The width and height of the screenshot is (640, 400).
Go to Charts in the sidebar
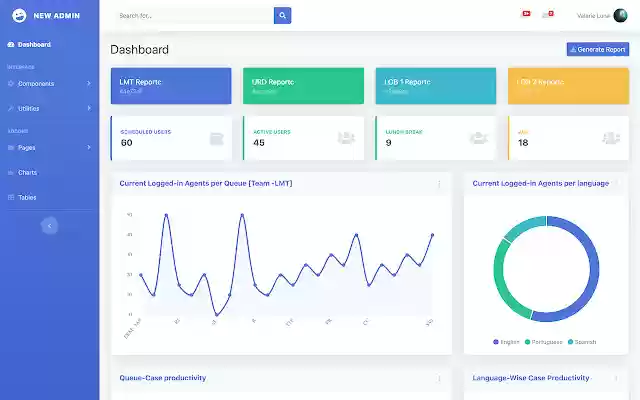[x=49, y=173]
